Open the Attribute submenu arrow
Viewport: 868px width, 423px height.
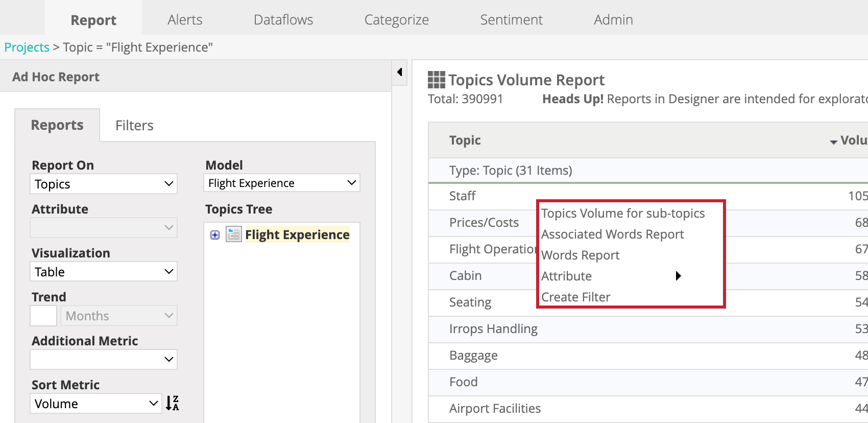tap(678, 276)
